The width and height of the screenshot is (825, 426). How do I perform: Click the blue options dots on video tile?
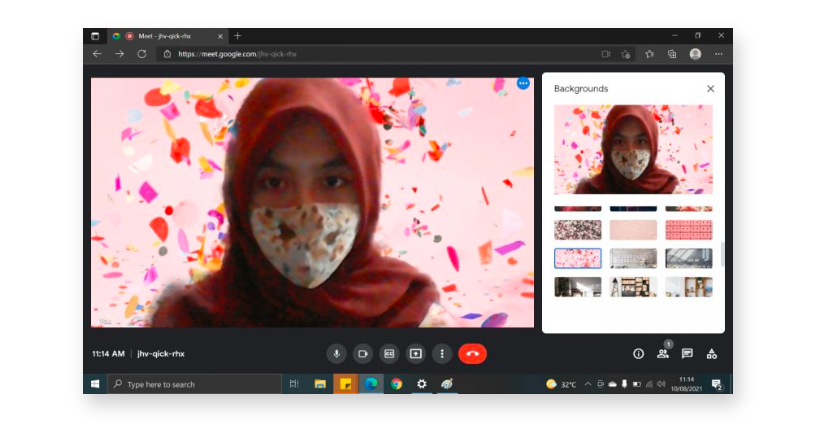click(523, 84)
